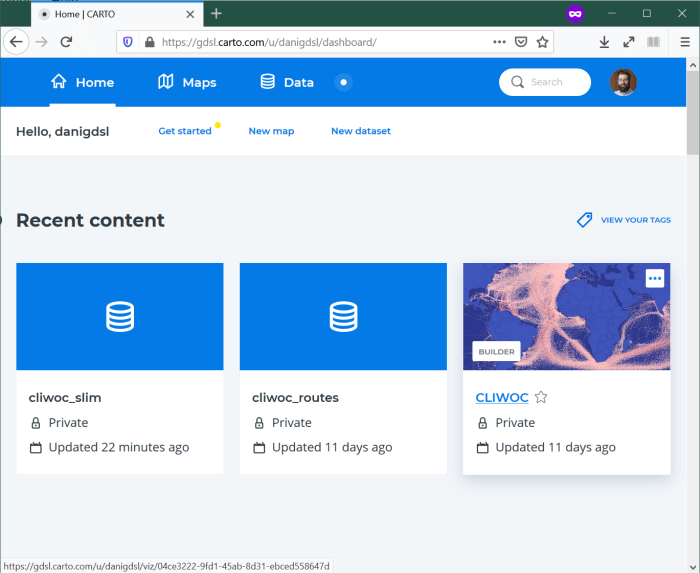Click the tag icon beside View Your Tags
Screen dimensions: 700x573
(x=584, y=220)
